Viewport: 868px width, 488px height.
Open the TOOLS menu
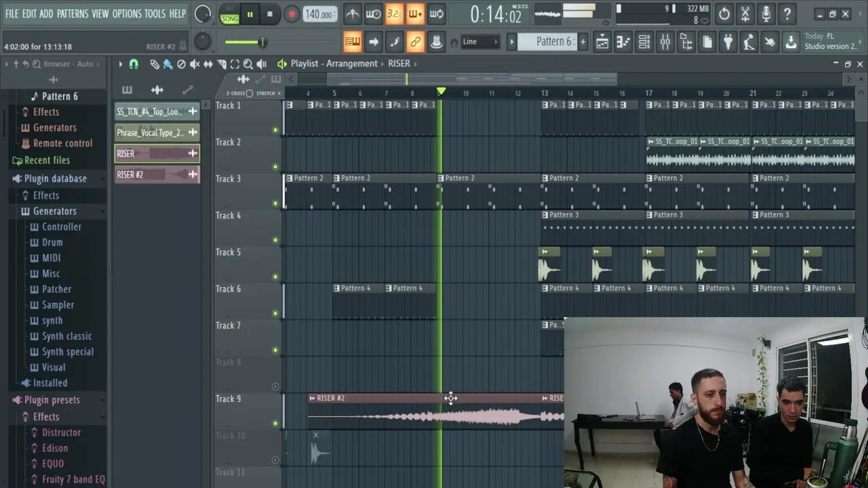tap(155, 14)
